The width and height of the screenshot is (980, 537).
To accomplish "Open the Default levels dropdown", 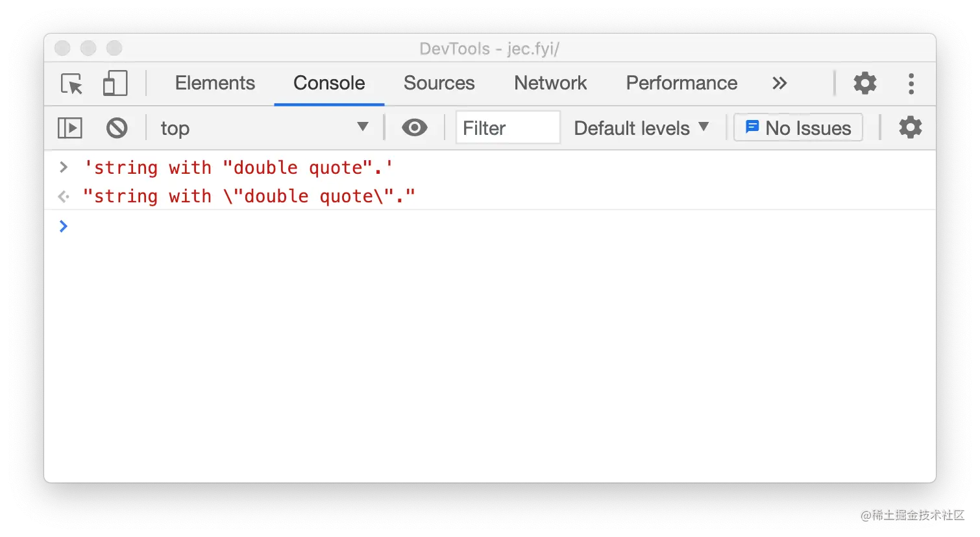I will (641, 128).
